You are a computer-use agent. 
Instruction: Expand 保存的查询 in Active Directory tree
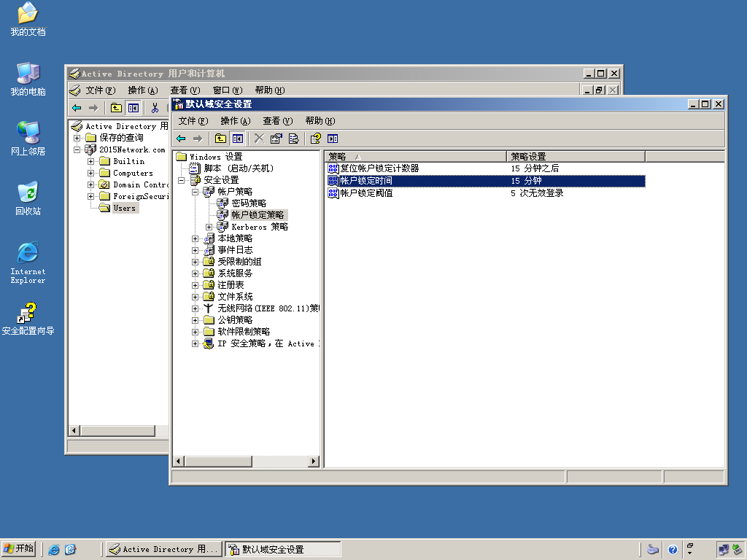pyautogui.click(x=77, y=138)
